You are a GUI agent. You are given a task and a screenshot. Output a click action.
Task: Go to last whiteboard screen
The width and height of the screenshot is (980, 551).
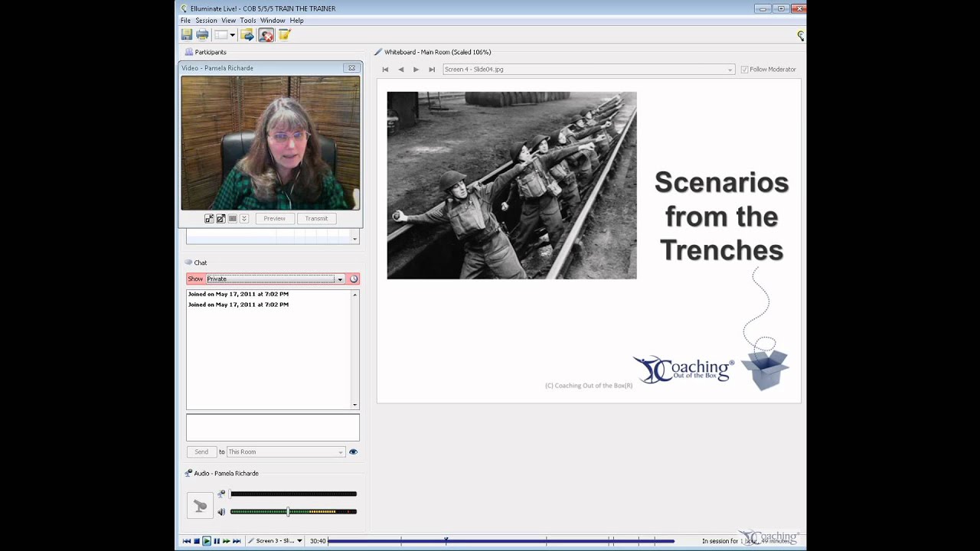pyautogui.click(x=432, y=70)
